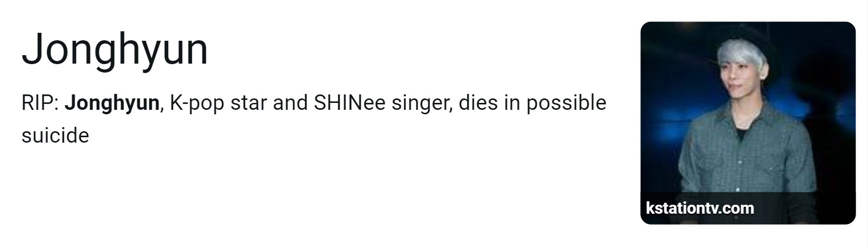Viewport: 868px width, 248px height.
Task: Click the bold "Jonghyun" in the description
Action: click(112, 103)
